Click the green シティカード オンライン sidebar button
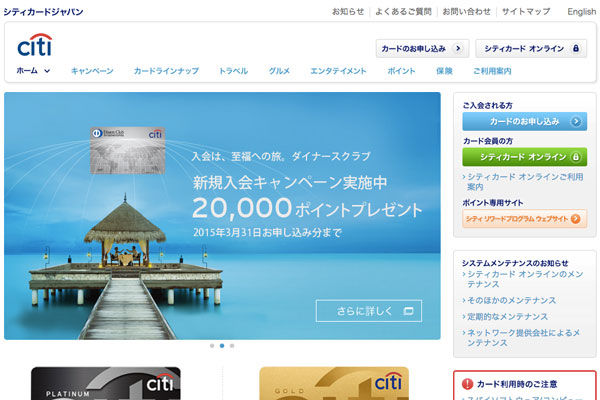 (525, 157)
